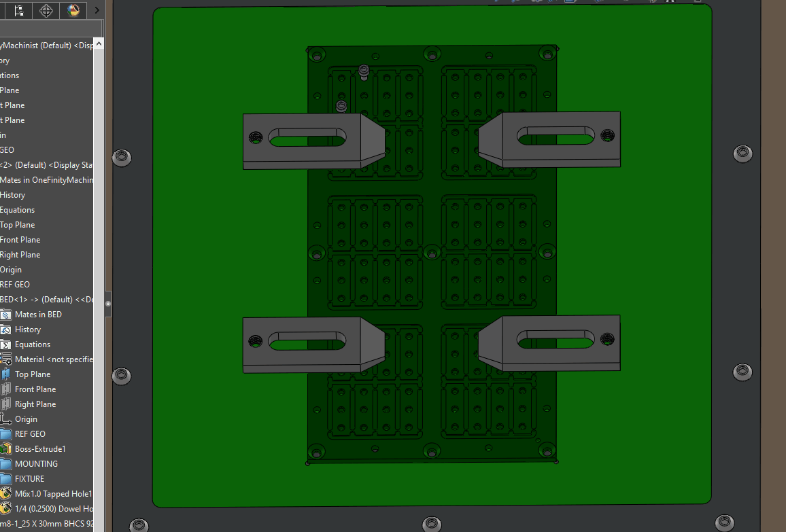
Task: Click the 1/4 (0.2500) Dowel Hole icon
Action: coord(5,508)
